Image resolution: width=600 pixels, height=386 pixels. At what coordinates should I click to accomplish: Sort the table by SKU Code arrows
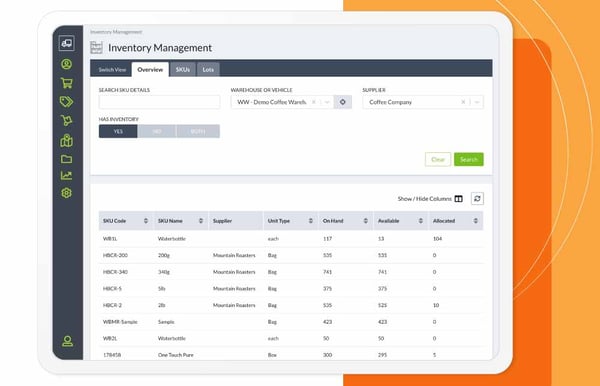click(x=146, y=221)
